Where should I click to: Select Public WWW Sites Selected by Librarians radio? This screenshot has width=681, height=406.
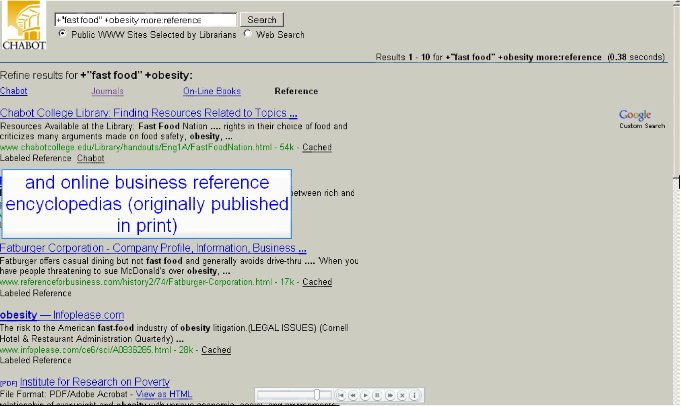point(63,33)
